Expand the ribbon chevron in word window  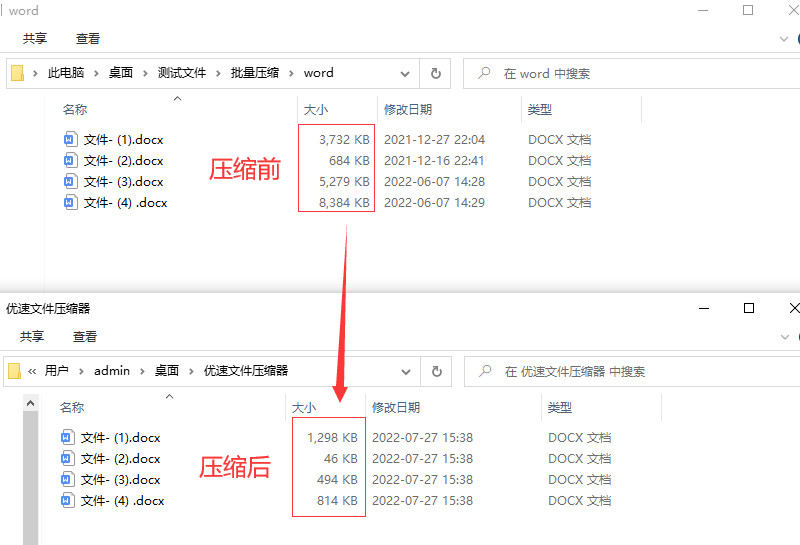[784, 39]
